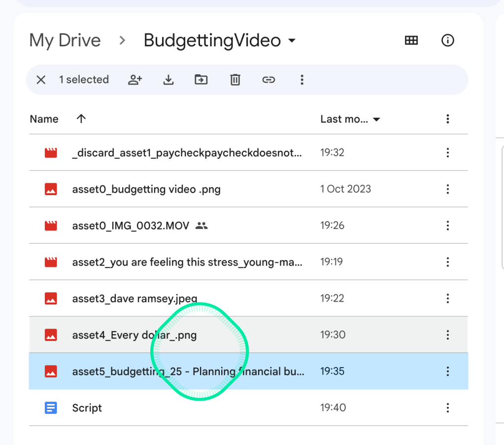This screenshot has height=445, width=504.
Task: Click the video icon of _discard_asset1 file
Action: 51,153
